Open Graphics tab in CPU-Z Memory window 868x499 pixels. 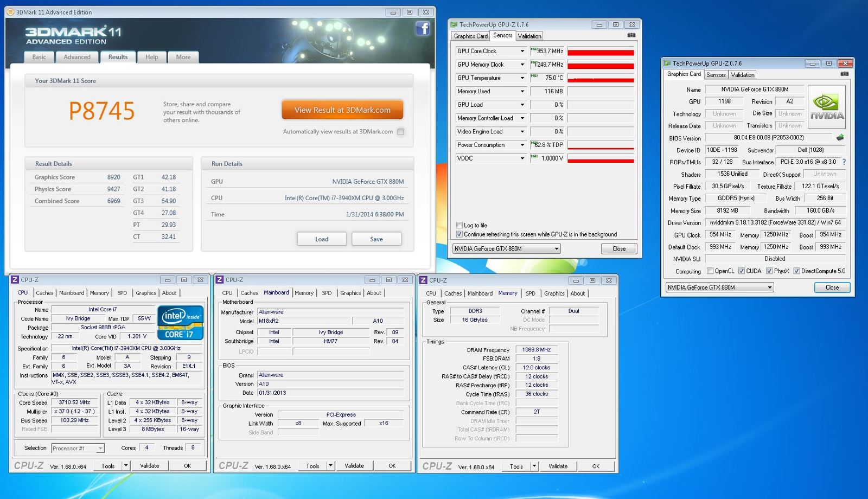click(x=554, y=293)
